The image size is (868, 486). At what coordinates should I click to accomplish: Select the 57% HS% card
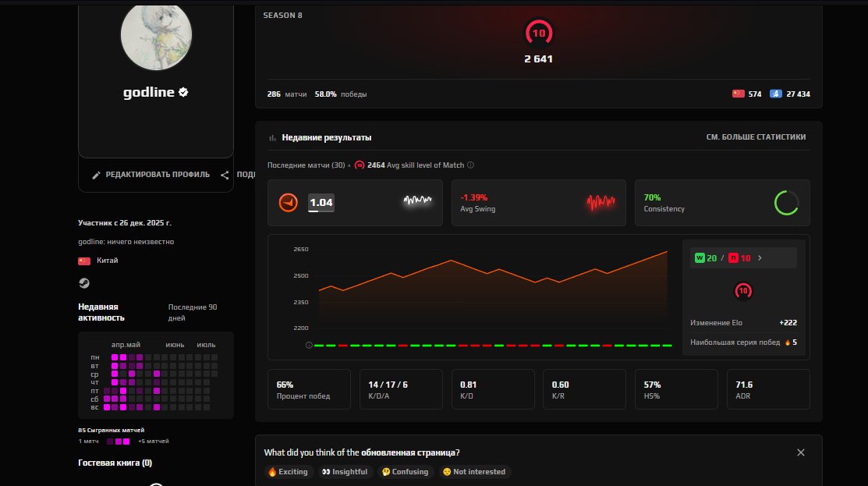click(x=676, y=389)
